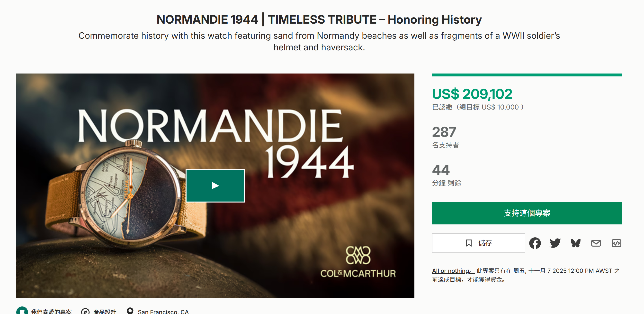
Task: Click the 287 backers count
Action: [444, 132]
